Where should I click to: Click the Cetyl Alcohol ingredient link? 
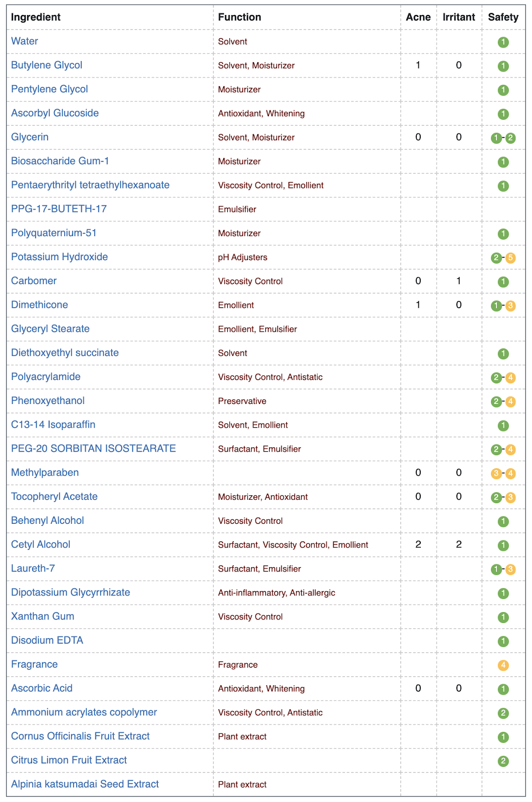pyautogui.click(x=41, y=544)
